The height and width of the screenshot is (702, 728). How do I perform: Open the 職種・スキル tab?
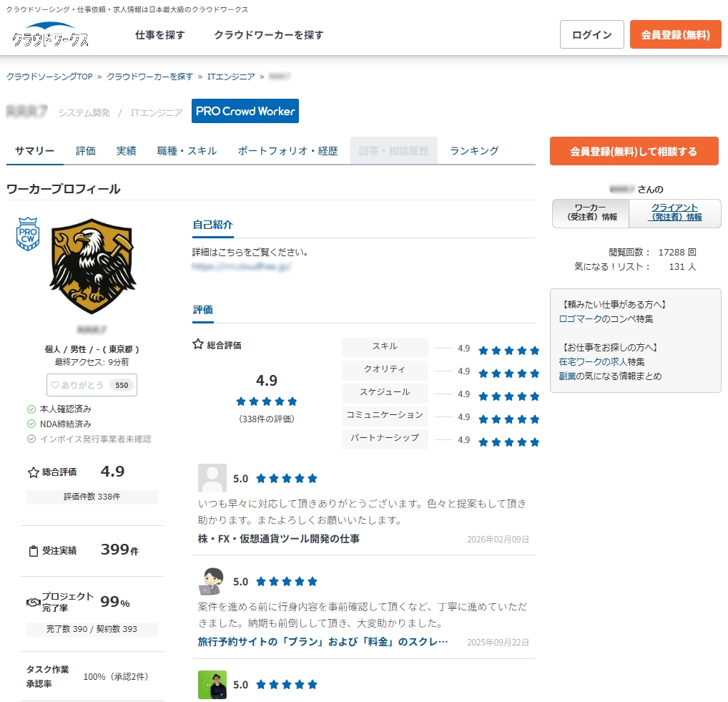pos(187,151)
